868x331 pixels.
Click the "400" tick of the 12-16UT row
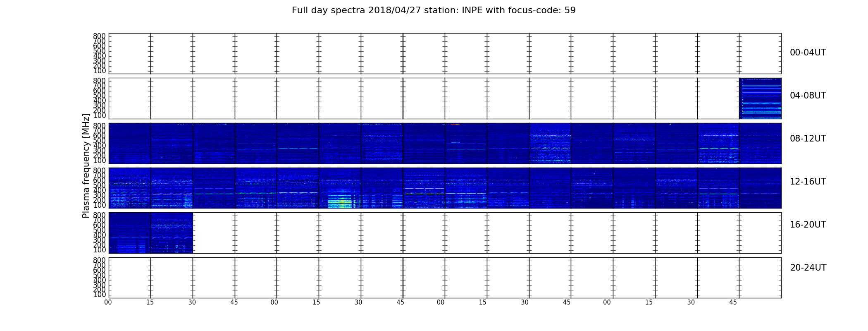pos(99,190)
